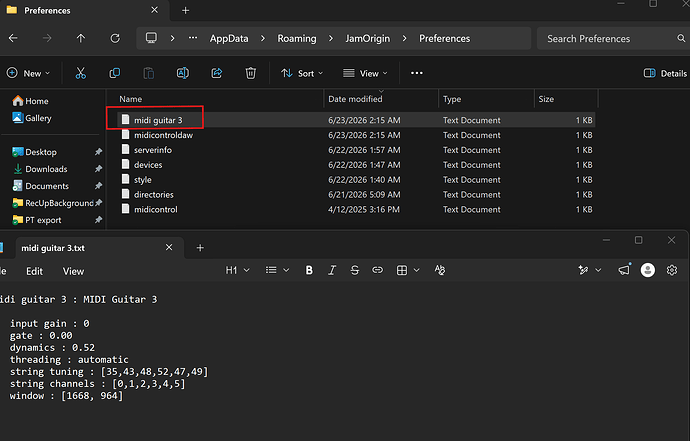Click the Cut scissors icon in Explorer toolbar
The image size is (690, 441).
[81, 73]
